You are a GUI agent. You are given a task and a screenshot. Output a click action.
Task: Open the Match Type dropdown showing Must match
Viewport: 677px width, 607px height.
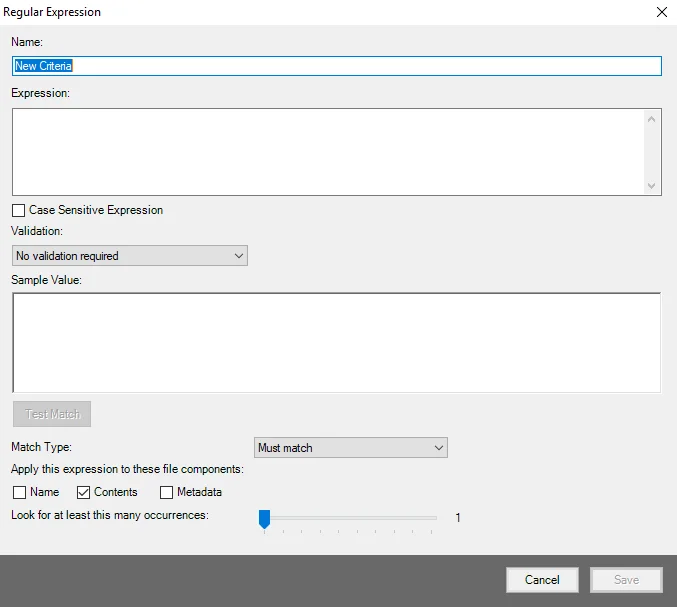[x=351, y=448]
